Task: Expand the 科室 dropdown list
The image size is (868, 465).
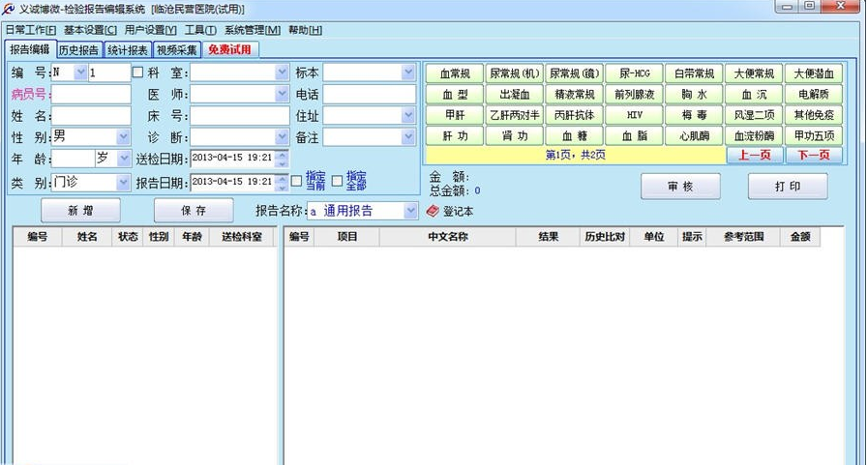Action: [x=282, y=73]
